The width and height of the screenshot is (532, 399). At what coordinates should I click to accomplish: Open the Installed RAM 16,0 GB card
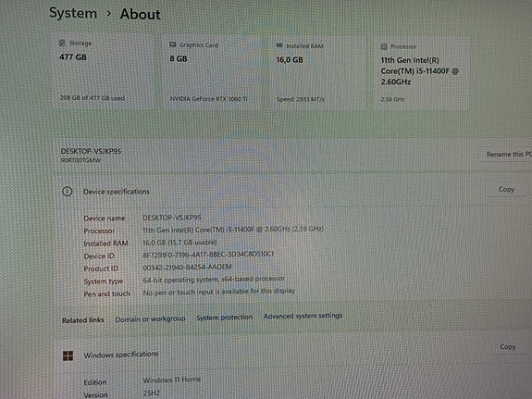coord(317,73)
